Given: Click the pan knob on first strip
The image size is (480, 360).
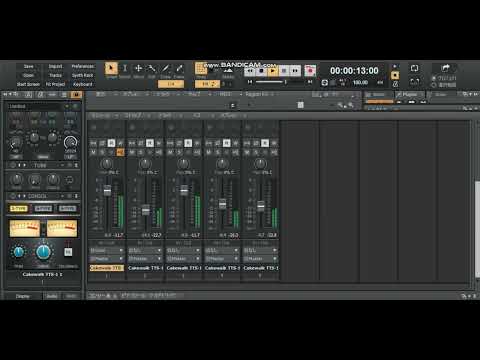Looking at the screenshot, I should coord(107,164).
